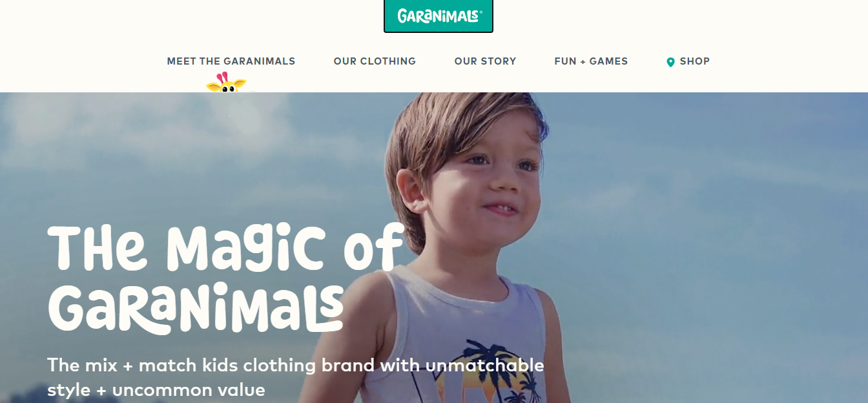Click "The Magic of" headline line

click(x=225, y=249)
